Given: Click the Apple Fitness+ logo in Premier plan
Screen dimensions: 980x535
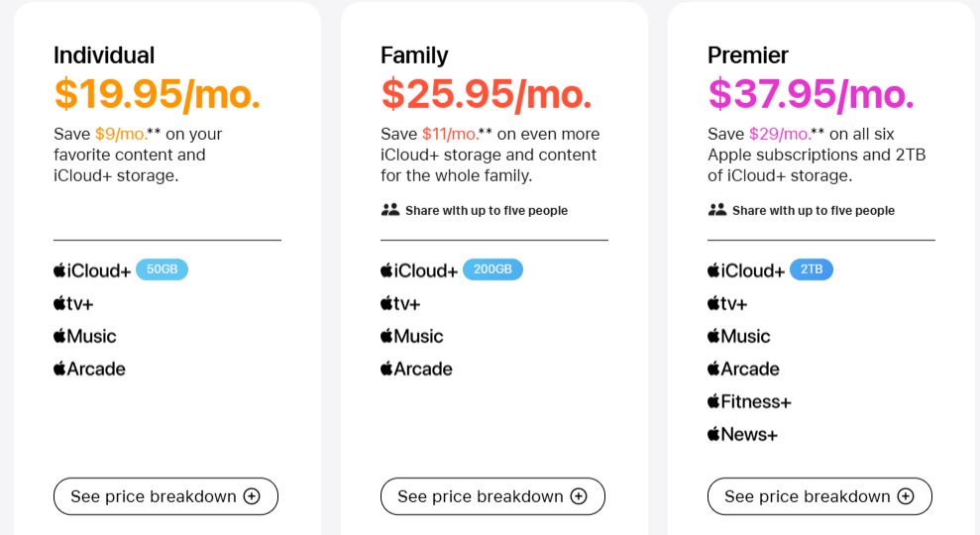Looking at the screenshot, I should point(749,401).
